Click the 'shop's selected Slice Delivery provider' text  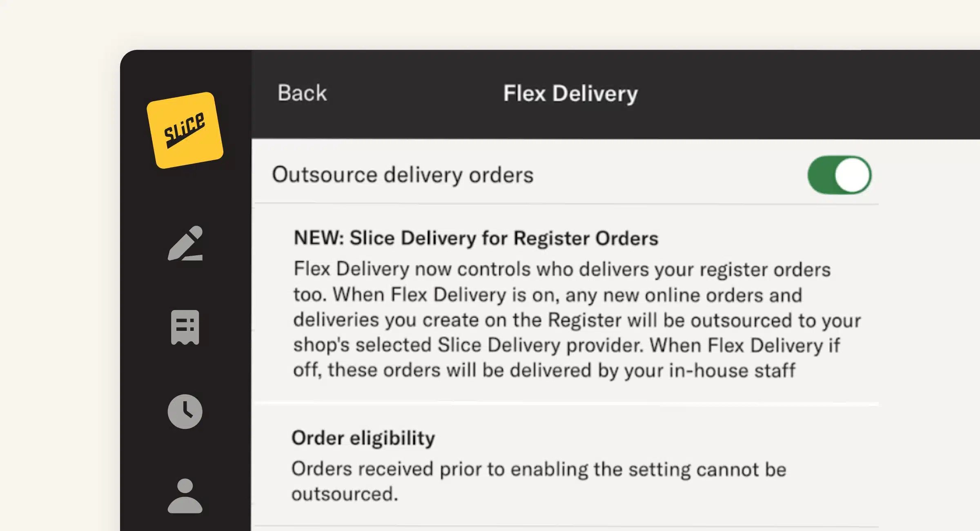pyautogui.click(x=468, y=345)
